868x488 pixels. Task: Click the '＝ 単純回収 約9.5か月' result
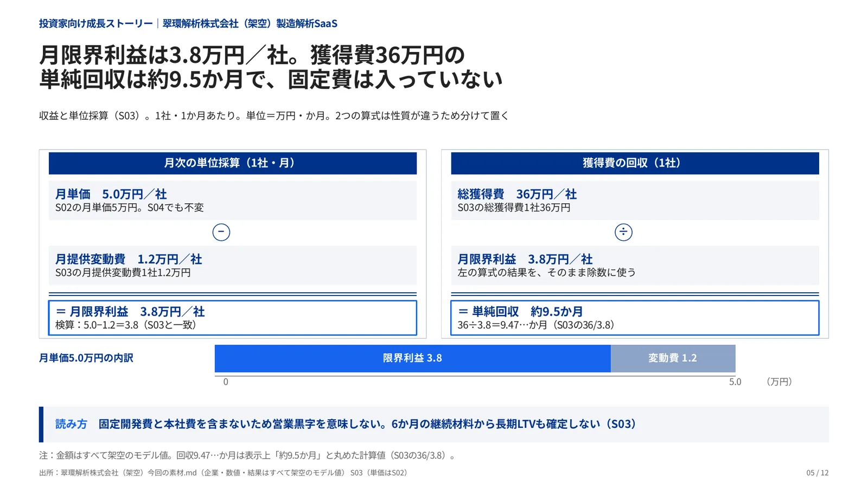521,311
